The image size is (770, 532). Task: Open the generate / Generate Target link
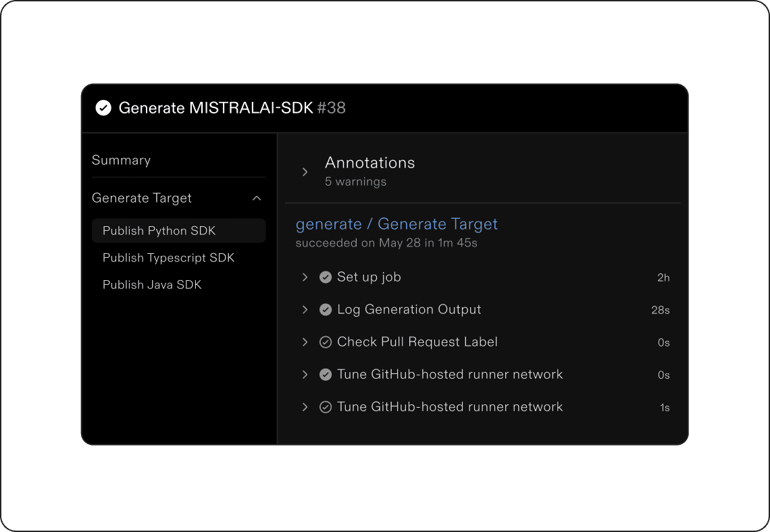click(396, 224)
